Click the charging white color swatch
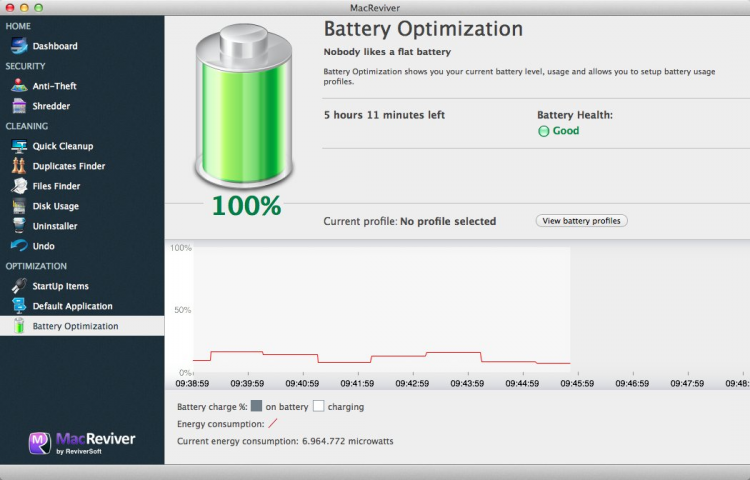Viewport: 750px width, 480px height. tap(319, 406)
